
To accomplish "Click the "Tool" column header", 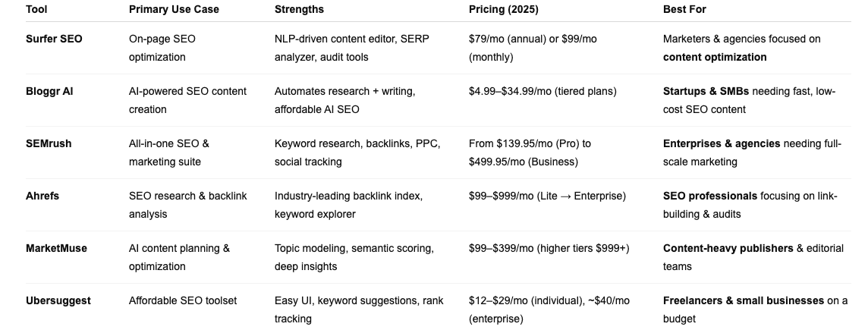I will (36, 9).
